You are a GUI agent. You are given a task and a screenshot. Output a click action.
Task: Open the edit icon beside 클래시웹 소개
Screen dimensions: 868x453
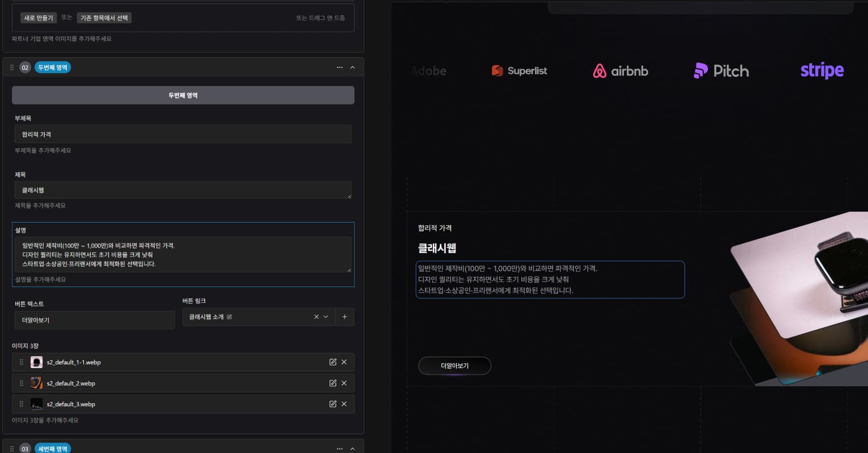229,317
